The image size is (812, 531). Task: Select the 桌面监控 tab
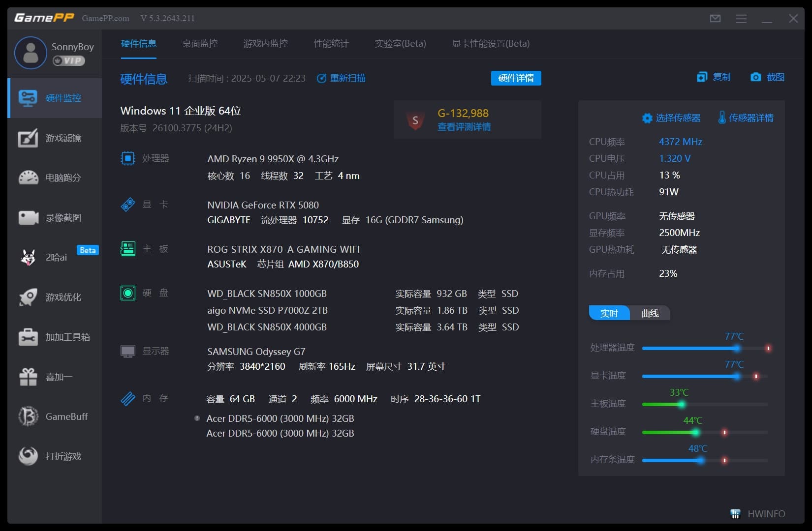200,44
